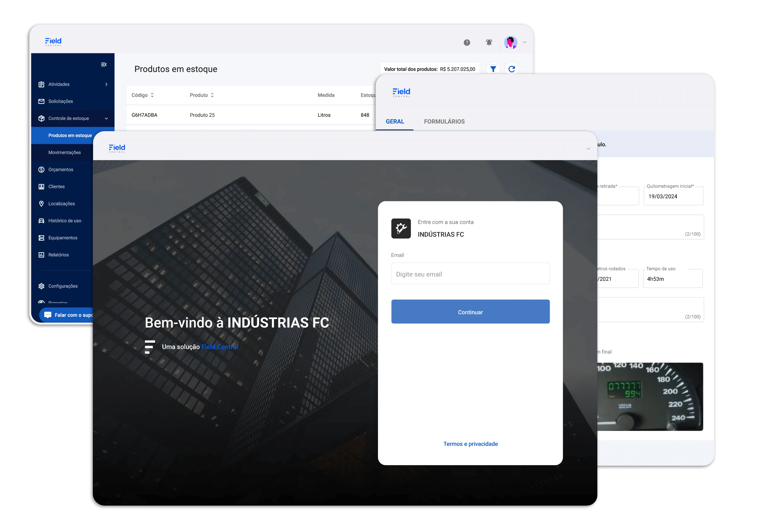This screenshot has width=765, height=532.
Task: Click the odometer dashboard photo thumbnail
Action: point(650,397)
